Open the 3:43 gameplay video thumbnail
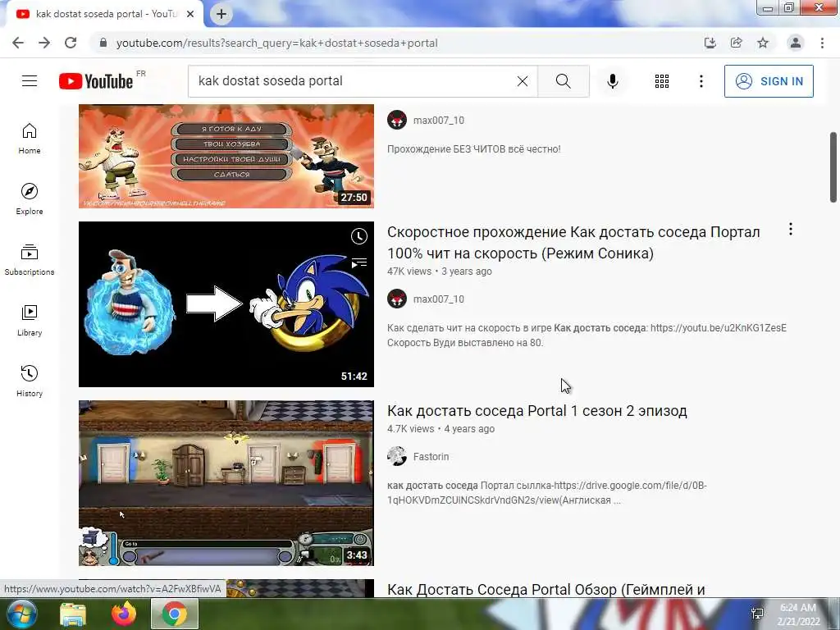 click(226, 482)
